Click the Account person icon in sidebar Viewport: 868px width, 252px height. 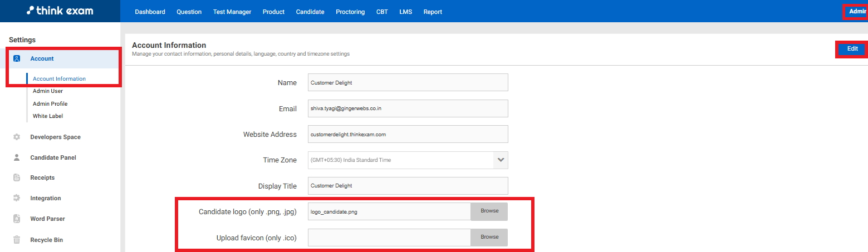click(17, 58)
